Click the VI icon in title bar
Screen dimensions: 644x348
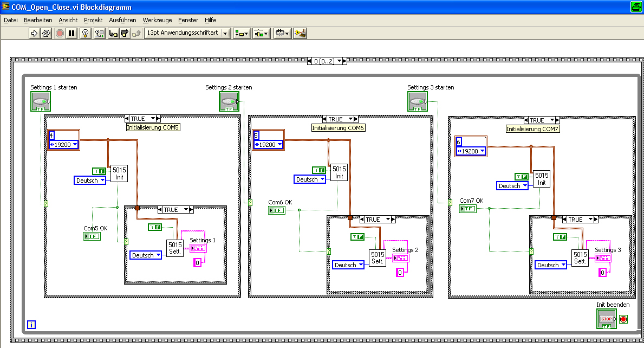5,6
